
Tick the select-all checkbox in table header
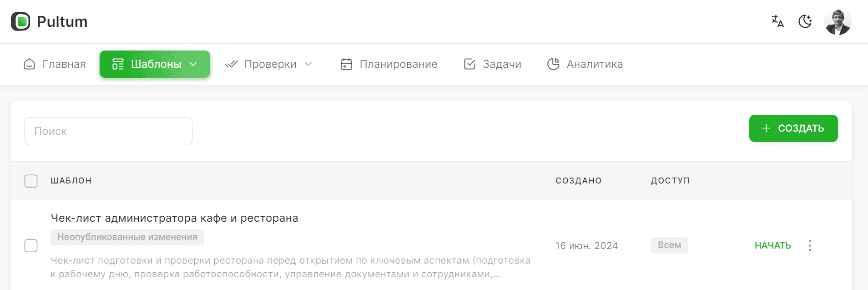(31, 181)
